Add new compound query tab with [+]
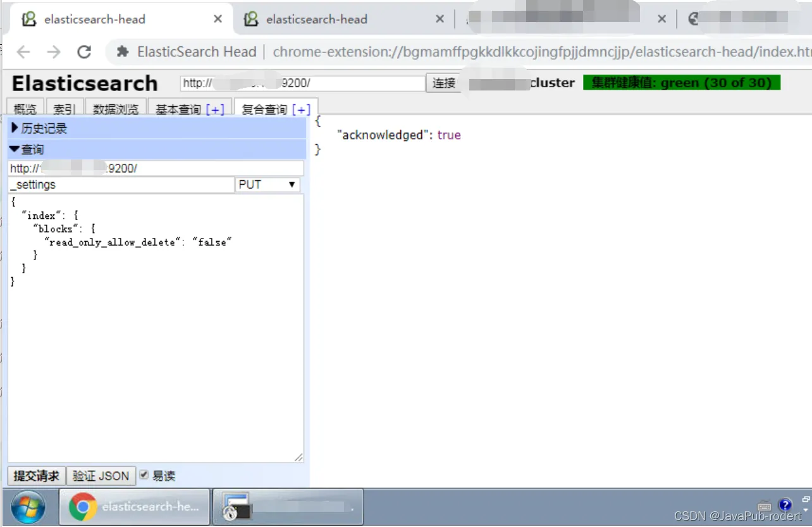The width and height of the screenshot is (812, 527). point(302,109)
